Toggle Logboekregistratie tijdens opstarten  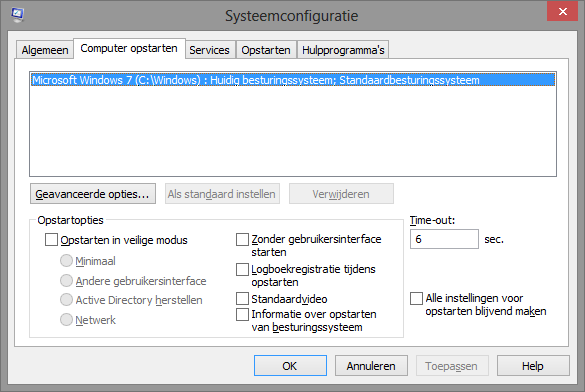[243, 269]
